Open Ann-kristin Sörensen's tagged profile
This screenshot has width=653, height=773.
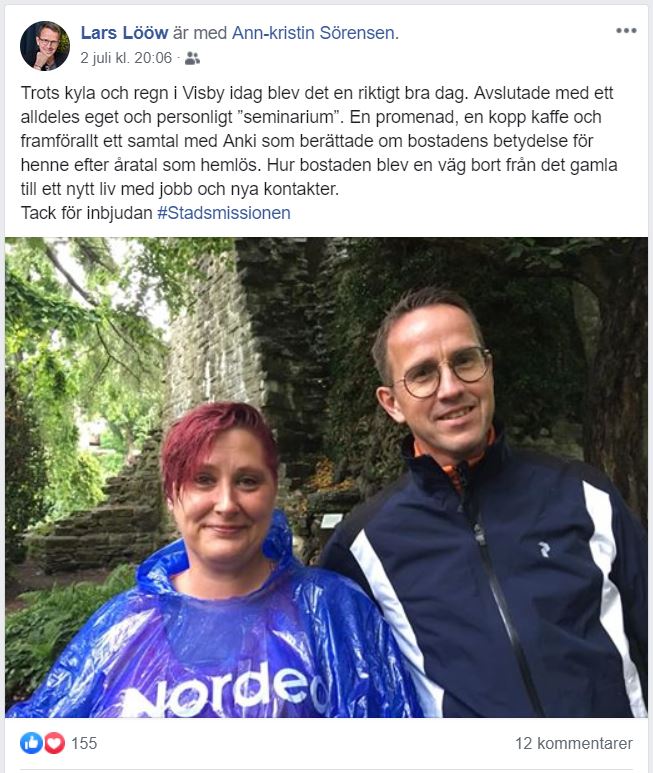[x=313, y=33]
